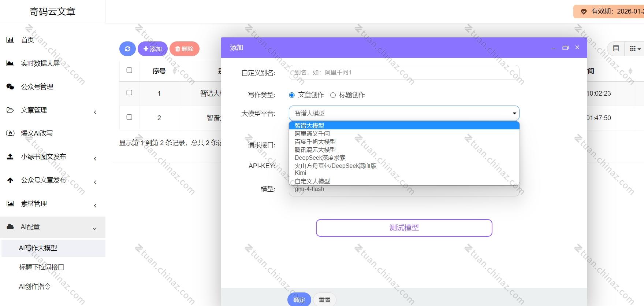Expand the 小绿书图文发布 submenu chevron
Screen dimensions: 644x306
point(95,159)
